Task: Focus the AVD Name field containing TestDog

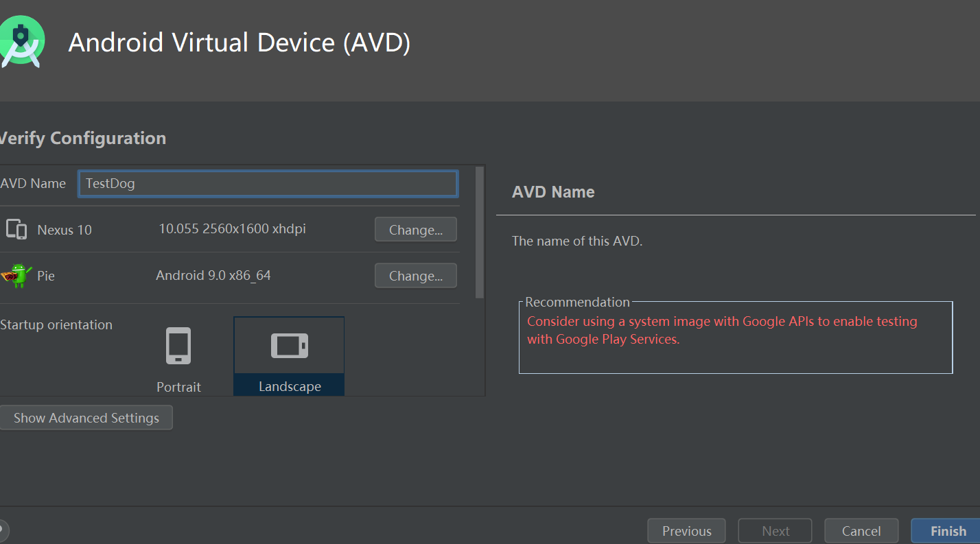Action: [x=268, y=184]
